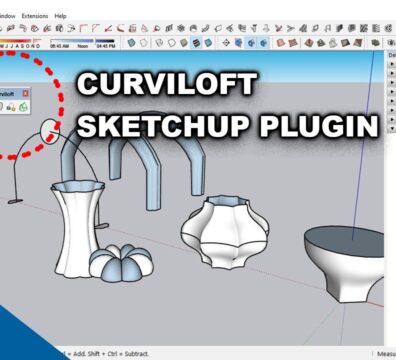Select the Shaded style icon
396x360 pixels.
click(184, 43)
